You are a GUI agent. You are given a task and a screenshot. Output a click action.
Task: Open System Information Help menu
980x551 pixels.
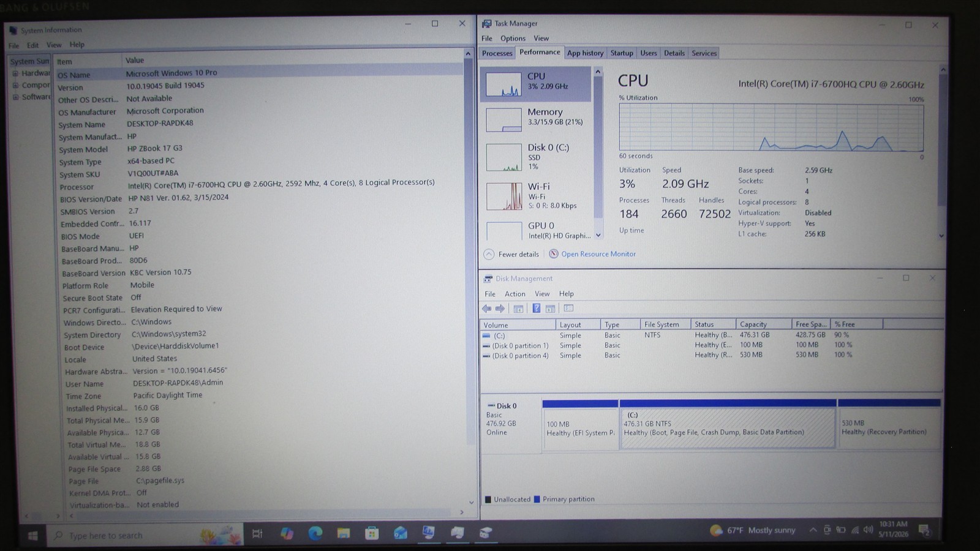[77, 45]
